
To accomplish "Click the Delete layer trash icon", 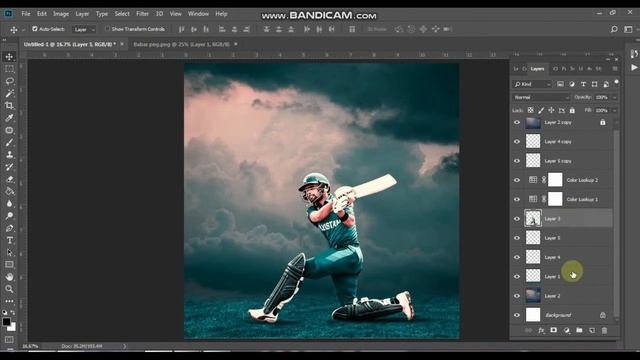I will (x=604, y=330).
